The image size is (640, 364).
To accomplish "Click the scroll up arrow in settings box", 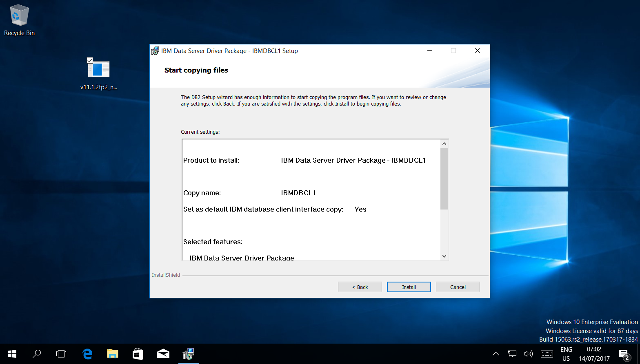I will click(x=444, y=143).
